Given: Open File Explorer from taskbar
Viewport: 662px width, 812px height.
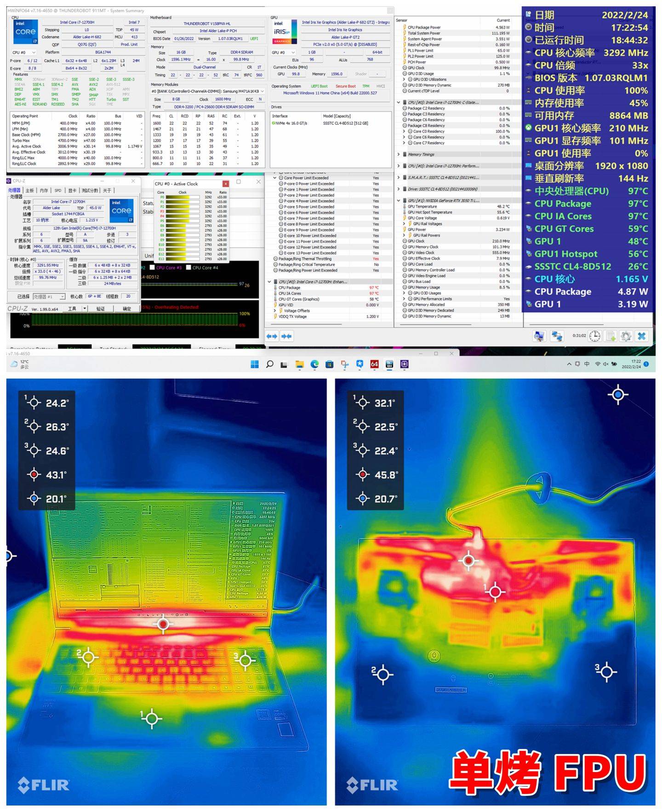Looking at the screenshot, I should point(300,364).
